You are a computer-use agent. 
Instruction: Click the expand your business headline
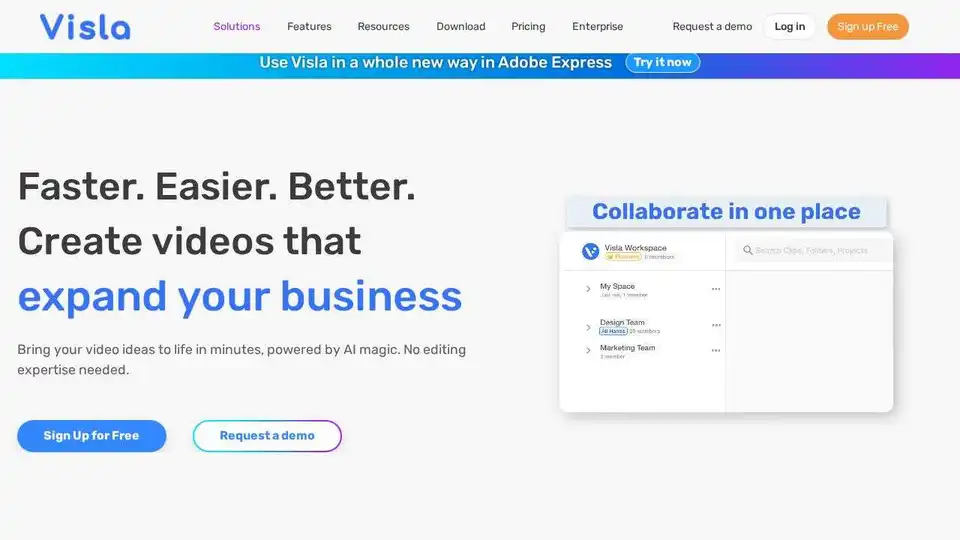coord(239,296)
